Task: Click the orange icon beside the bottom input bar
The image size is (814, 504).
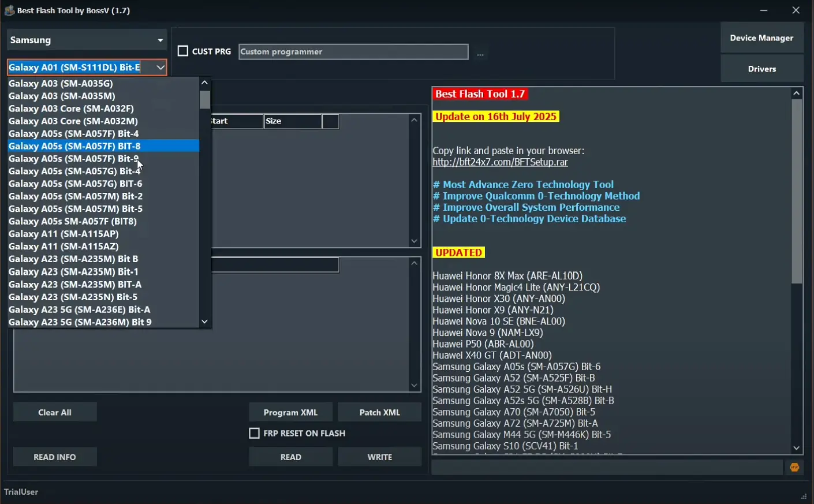Action: 794,468
